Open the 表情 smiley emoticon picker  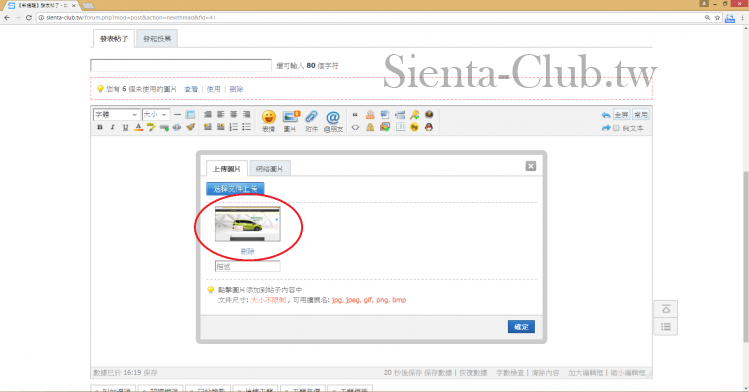[268, 120]
